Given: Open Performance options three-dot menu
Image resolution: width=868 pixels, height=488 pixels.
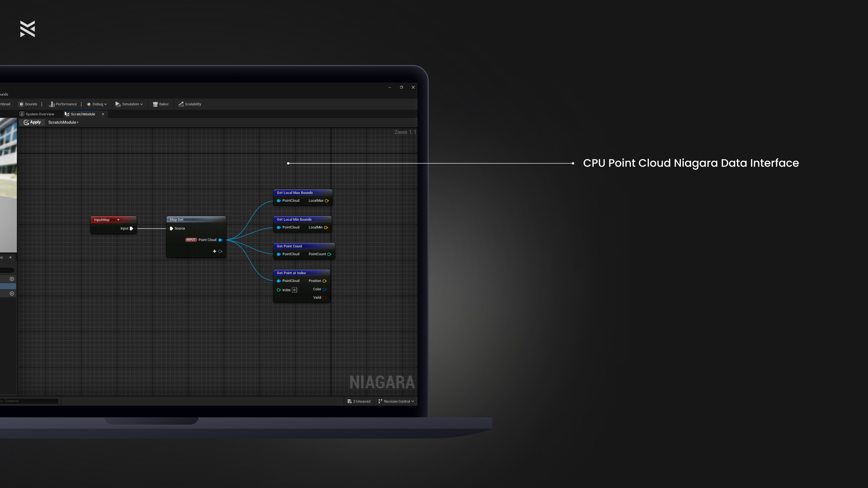Looking at the screenshot, I should [81, 104].
